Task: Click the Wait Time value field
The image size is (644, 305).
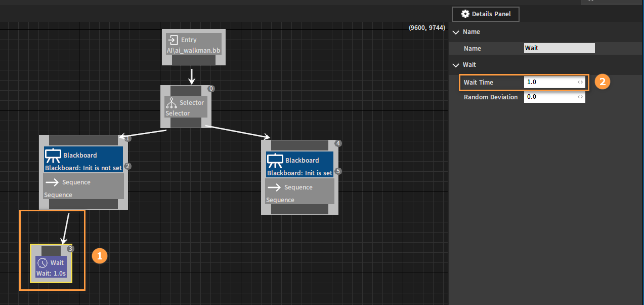Action: pos(554,82)
